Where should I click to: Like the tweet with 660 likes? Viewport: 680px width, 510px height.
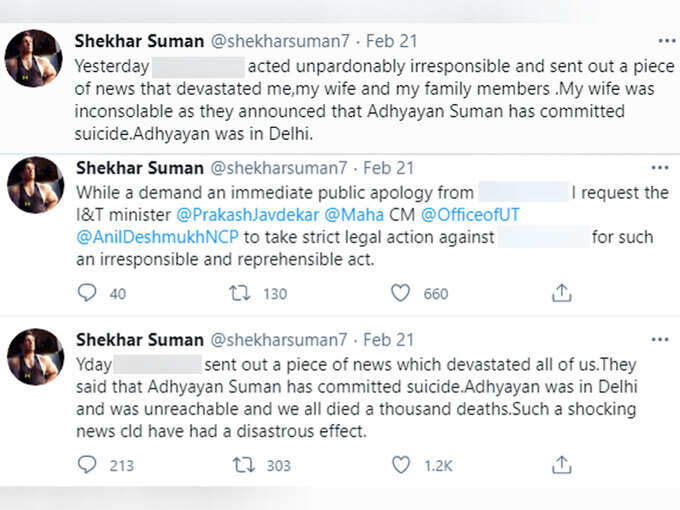tap(400, 293)
